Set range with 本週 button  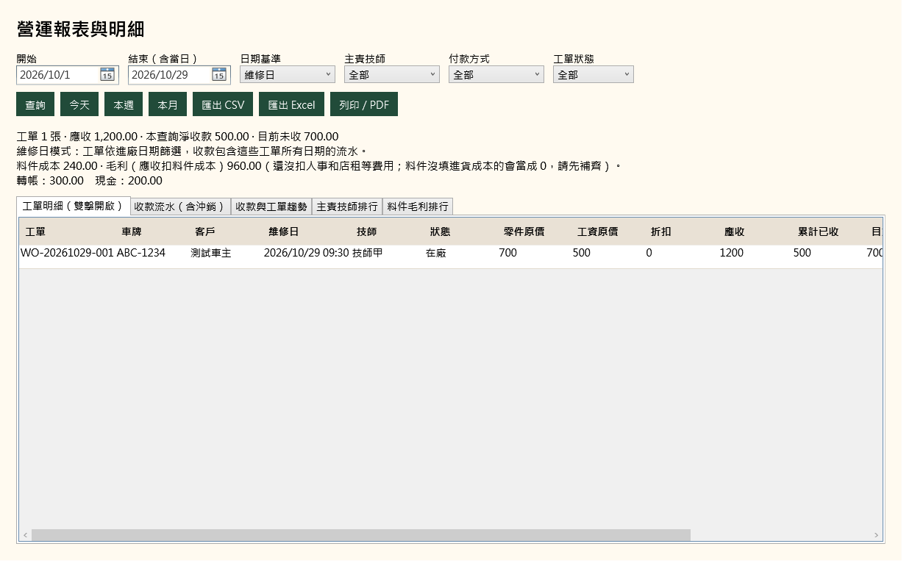[x=124, y=104]
